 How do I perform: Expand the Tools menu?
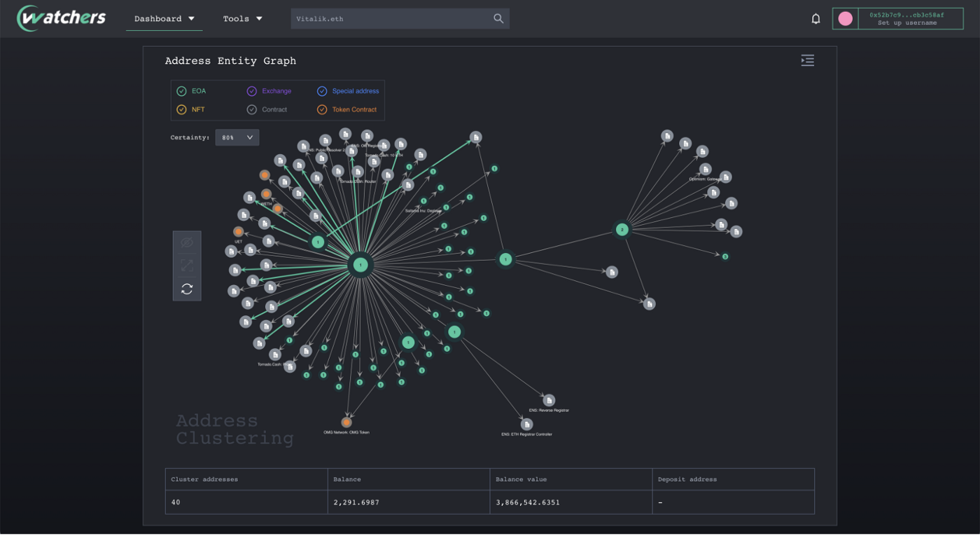242,19
